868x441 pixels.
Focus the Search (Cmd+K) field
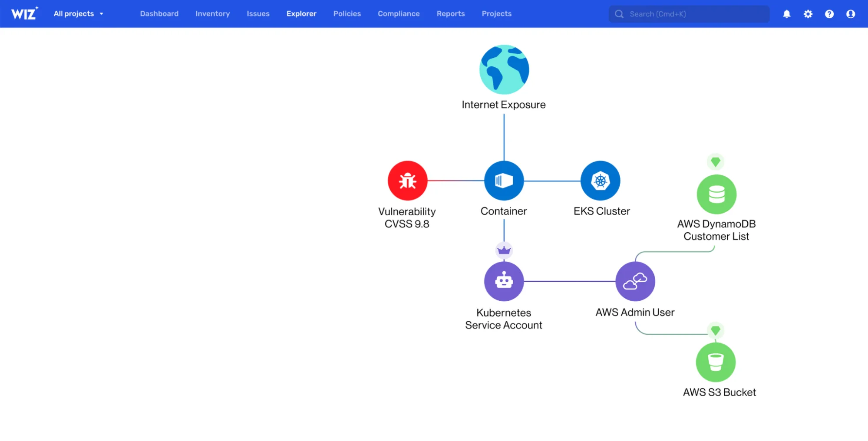689,14
